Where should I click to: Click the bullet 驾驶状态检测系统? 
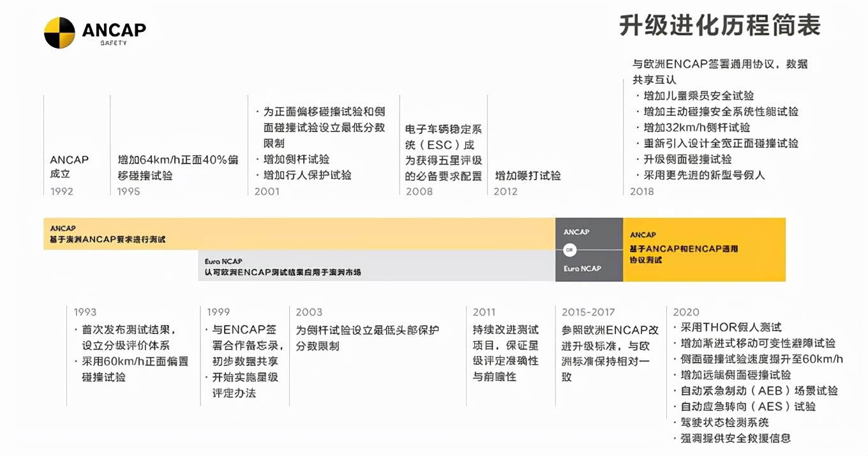721,423
